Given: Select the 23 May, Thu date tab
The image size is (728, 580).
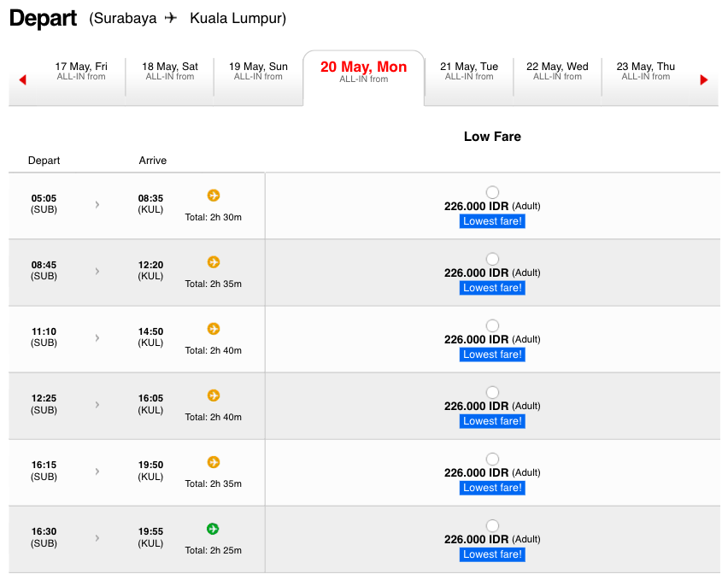Looking at the screenshot, I should pyautogui.click(x=645, y=71).
